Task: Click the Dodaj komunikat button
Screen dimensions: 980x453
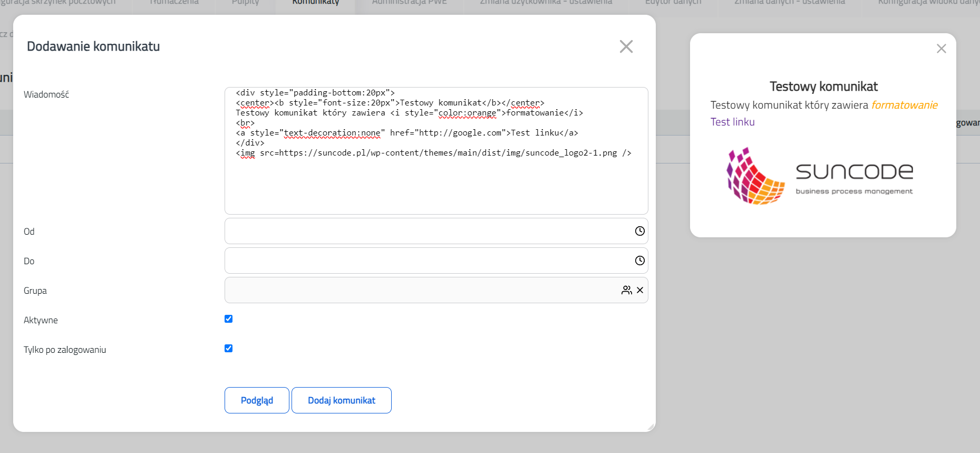Action: point(342,400)
